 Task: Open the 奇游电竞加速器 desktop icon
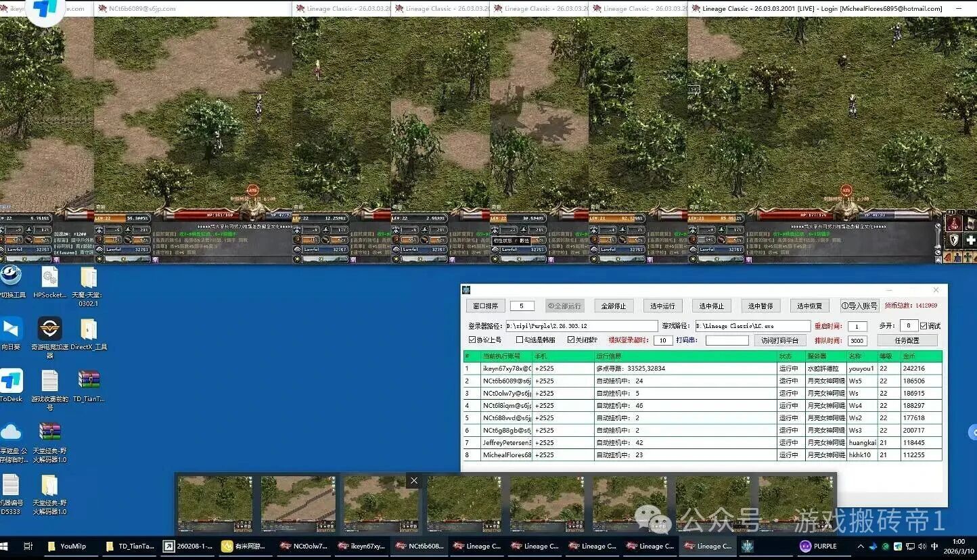(49, 329)
